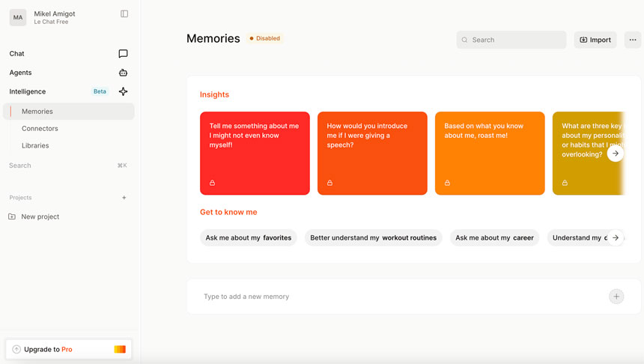Image resolution: width=644 pixels, height=364 pixels.
Task: Click the Agents robot icon
Action: tap(123, 73)
